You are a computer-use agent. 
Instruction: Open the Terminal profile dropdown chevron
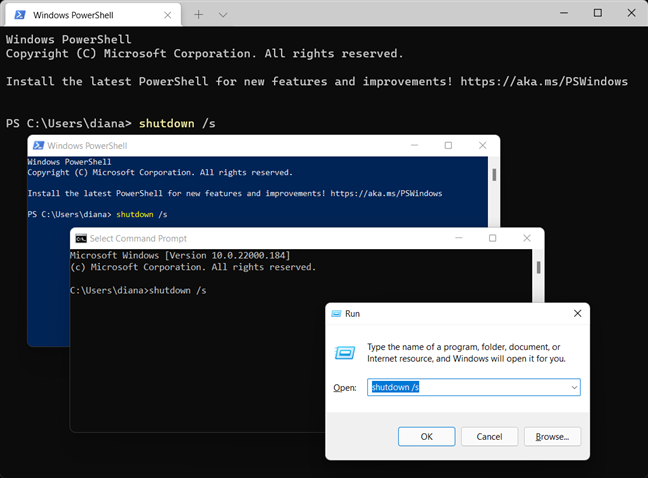[223, 15]
